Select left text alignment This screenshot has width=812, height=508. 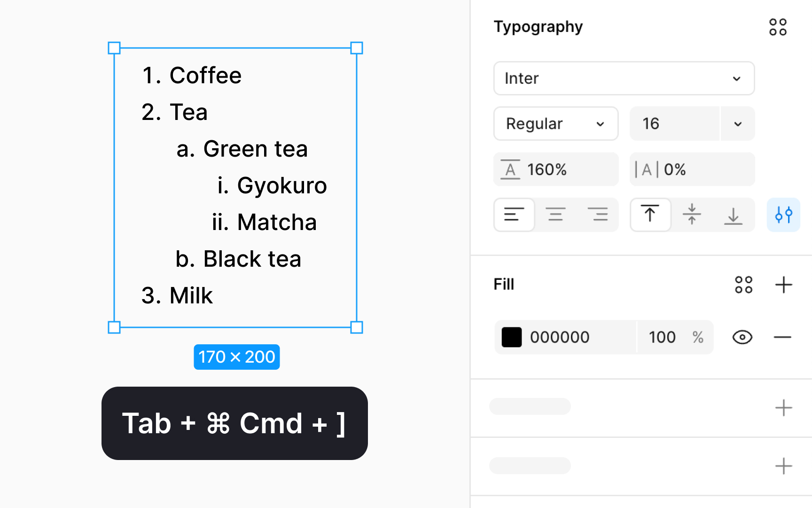pyautogui.click(x=514, y=215)
